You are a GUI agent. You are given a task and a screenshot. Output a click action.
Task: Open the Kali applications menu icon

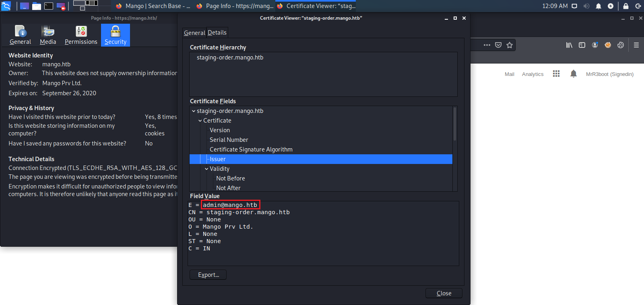[6, 6]
